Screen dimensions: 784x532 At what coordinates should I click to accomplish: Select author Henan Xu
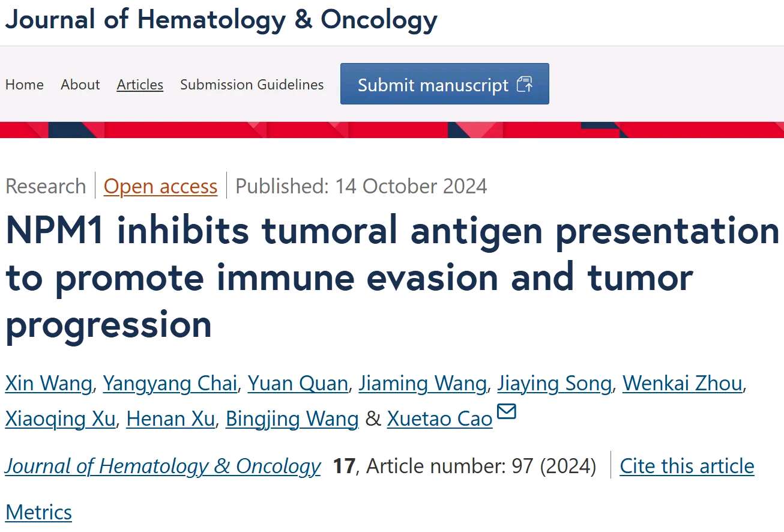click(170, 419)
